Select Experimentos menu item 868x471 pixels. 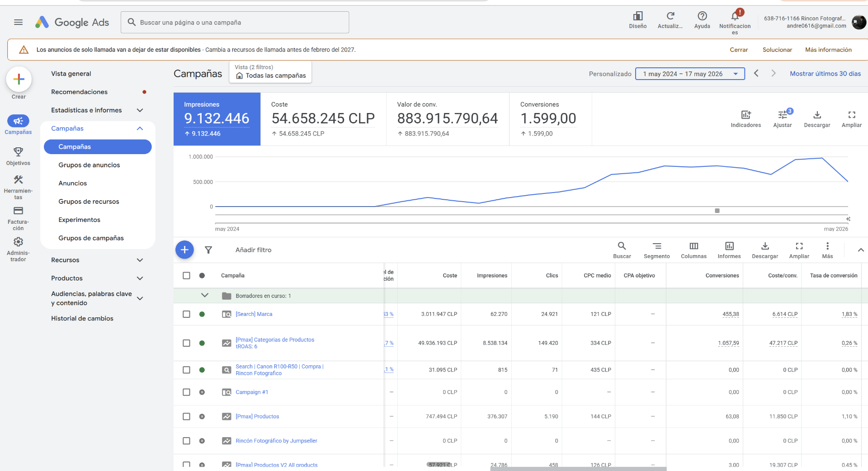79,220
